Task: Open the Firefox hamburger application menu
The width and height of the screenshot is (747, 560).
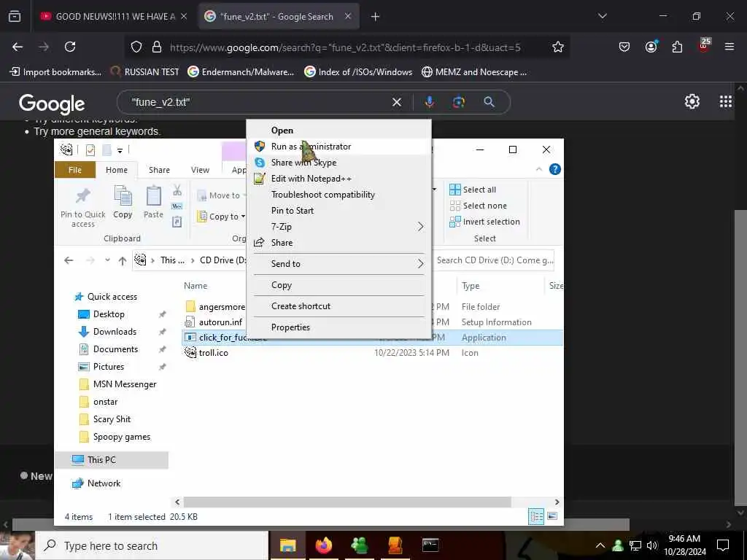Action: pos(729,47)
